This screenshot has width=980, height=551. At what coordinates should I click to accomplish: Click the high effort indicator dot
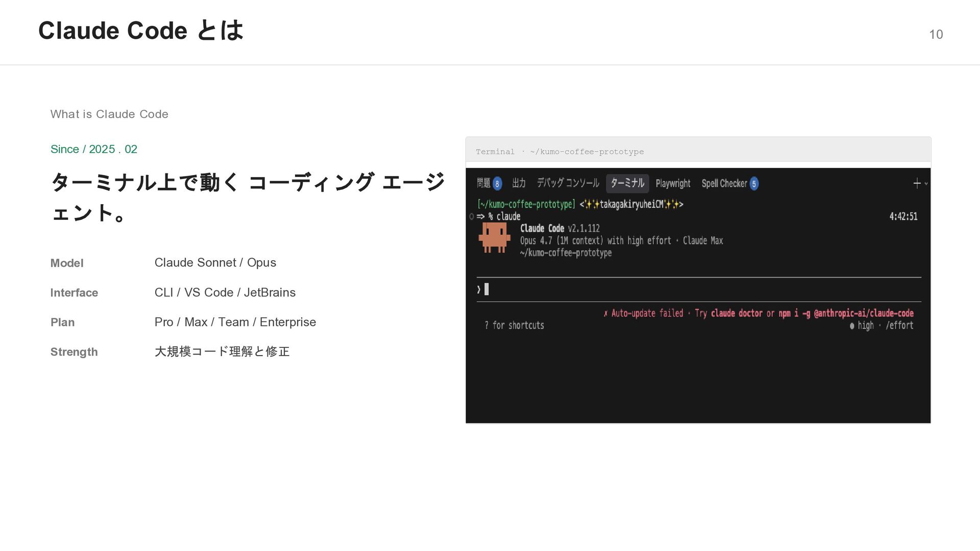tap(852, 326)
